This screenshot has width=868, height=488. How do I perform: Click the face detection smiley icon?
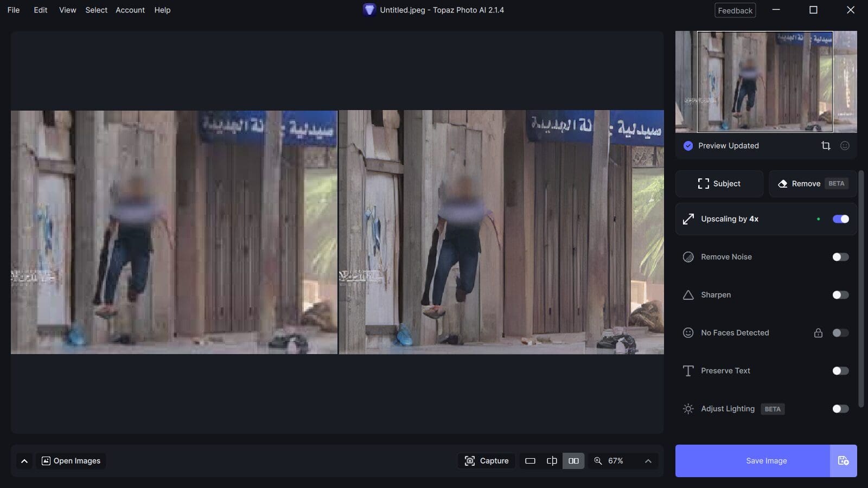[688, 333]
